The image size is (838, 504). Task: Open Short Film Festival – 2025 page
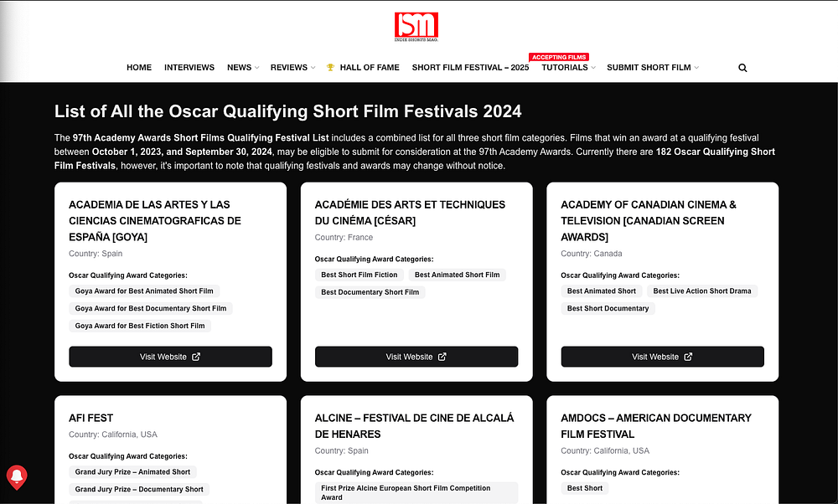(x=470, y=67)
